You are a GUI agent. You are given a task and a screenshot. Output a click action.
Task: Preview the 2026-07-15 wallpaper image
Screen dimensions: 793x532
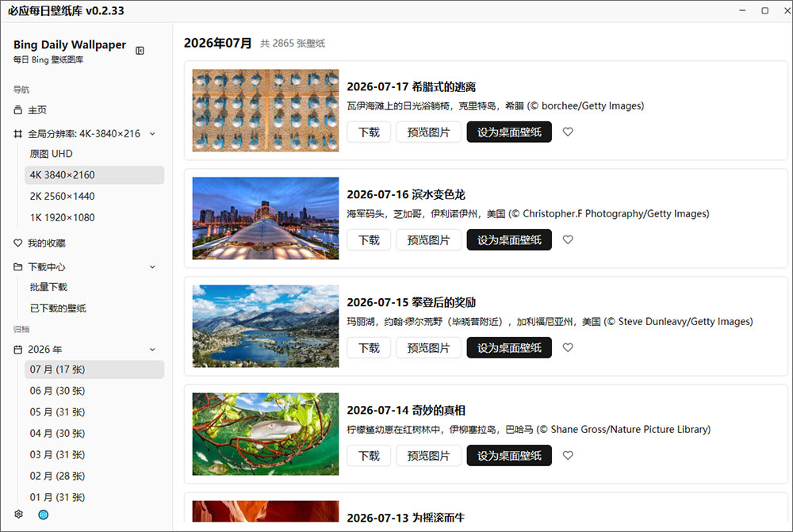coord(428,348)
